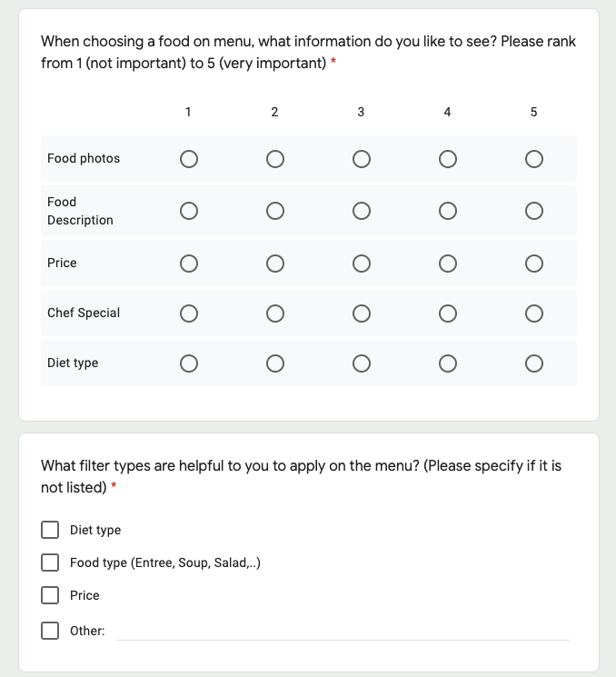Enable the Price filter checkbox
Screen dimensions: 616x677
coord(50,595)
